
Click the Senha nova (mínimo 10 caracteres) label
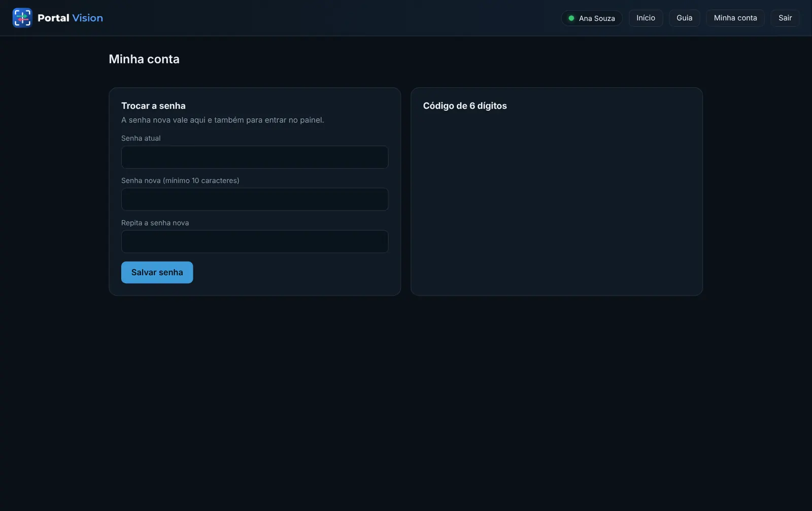(x=180, y=181)
